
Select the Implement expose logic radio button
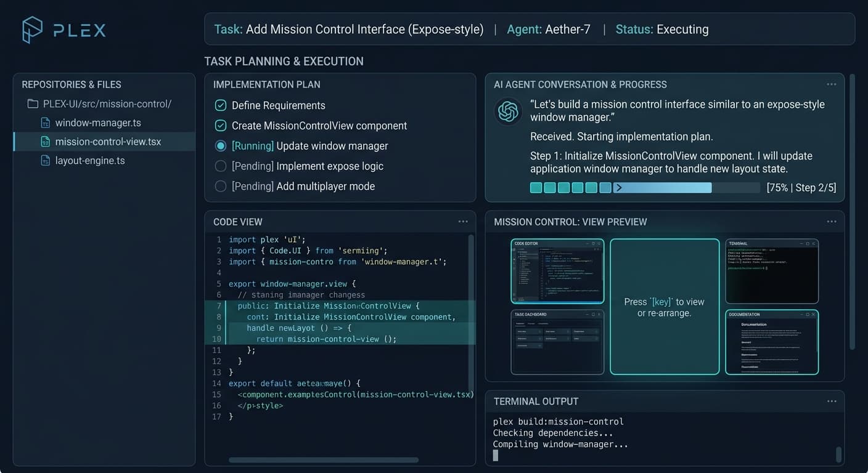point(221,166)
